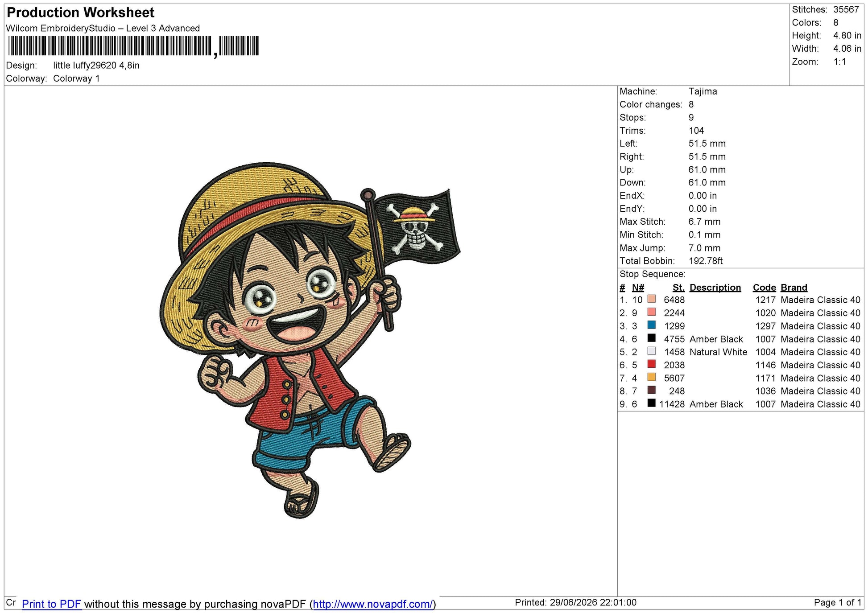Click the worksheet barcode
The width and height of the screenshot is (868, 613).
coord(133,46)
